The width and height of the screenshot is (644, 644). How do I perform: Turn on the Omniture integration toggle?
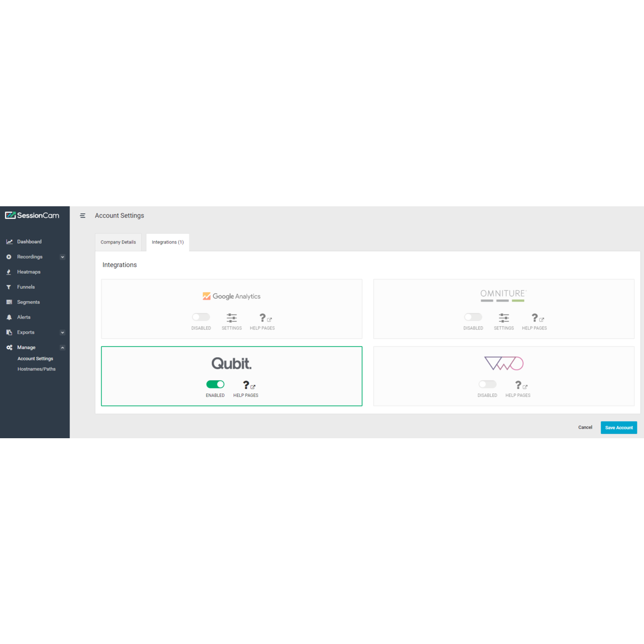click(x=473, y=317)
